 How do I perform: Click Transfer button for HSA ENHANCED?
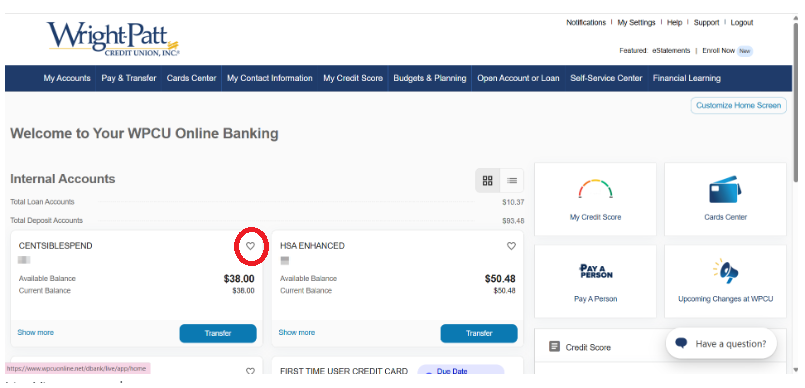click(x=479, y=333)
